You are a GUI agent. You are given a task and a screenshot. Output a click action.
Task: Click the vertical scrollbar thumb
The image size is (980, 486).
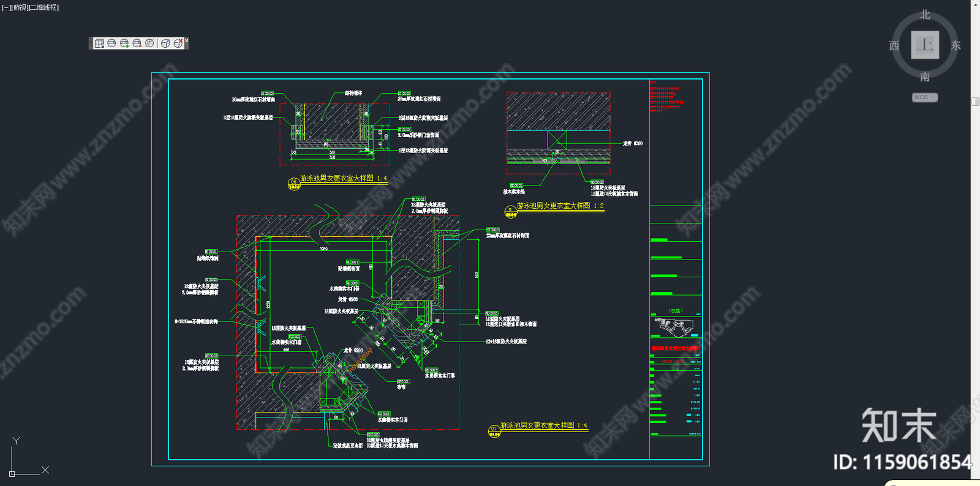pyautogui.click(x=976, y=102)
